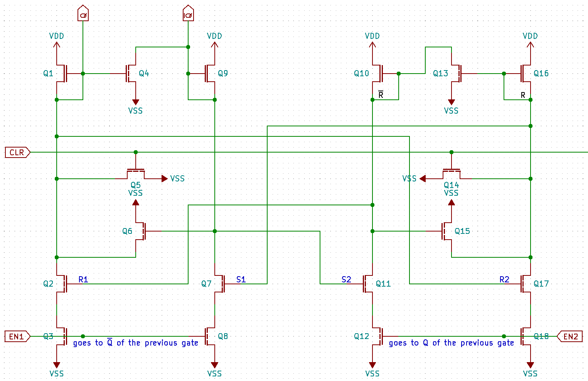The image size is (588, 381).
Task: Click the EN2 input label flag
Action: point(570,336)
